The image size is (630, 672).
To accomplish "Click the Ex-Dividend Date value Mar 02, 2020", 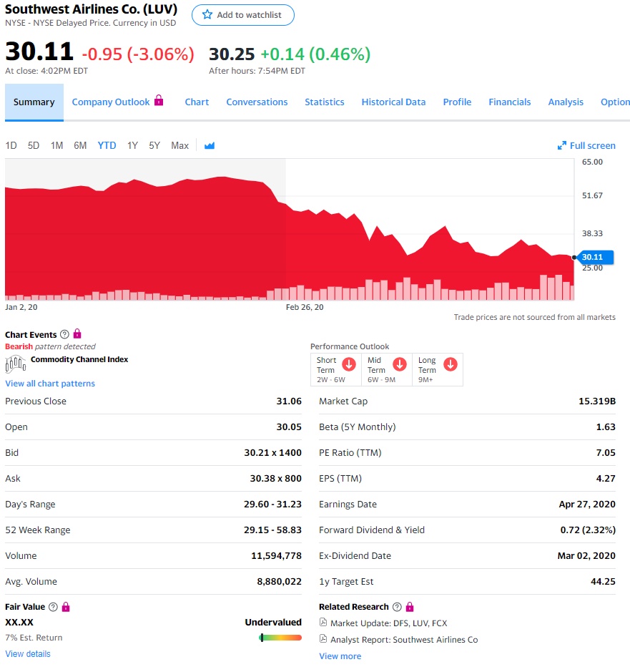I will [586, 556].
